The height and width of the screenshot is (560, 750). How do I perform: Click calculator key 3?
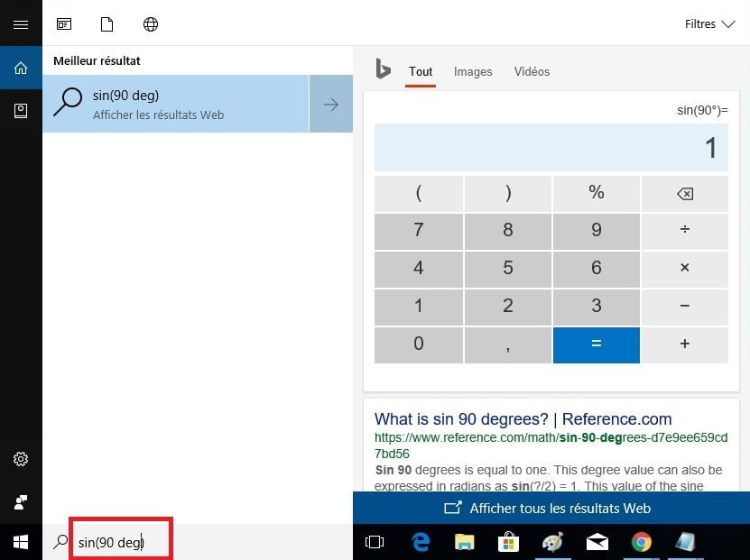pyautogui.click(x=596, y=307)
